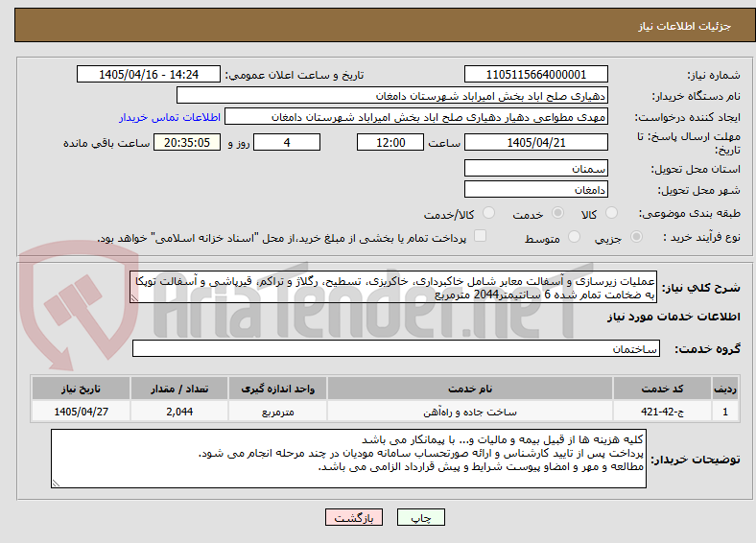Screen dimensions: 756x543
Task: Click the تعداد / مقدار column header
Action: pos(179,389)
